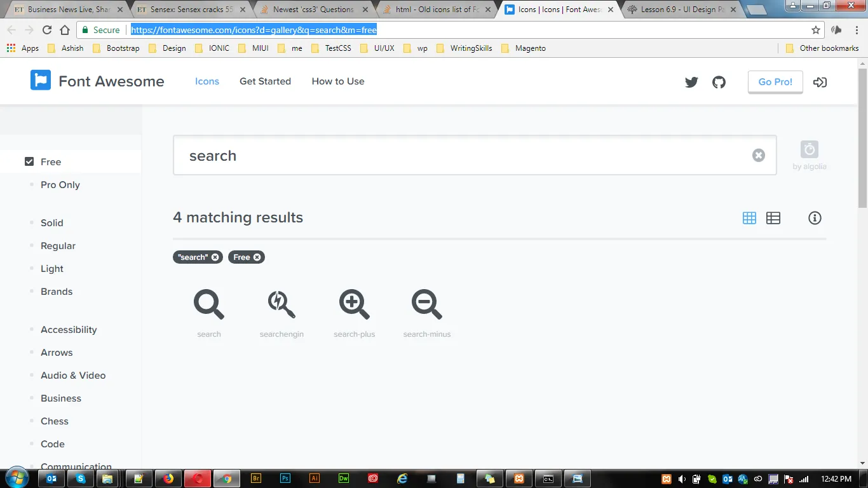Open the IONIC bookmarks folder
The width and height of the screenshot is (868, 488).
[x=212, y=48]
